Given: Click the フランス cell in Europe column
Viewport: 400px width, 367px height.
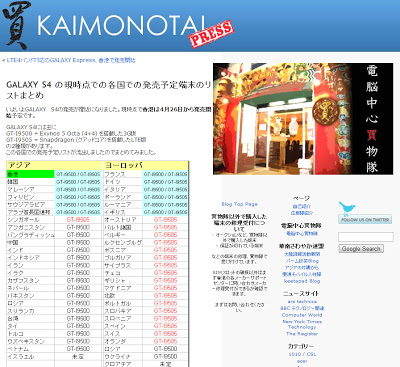Looking at the screenshot, I should pyautogui.click(x=123, y=174).
